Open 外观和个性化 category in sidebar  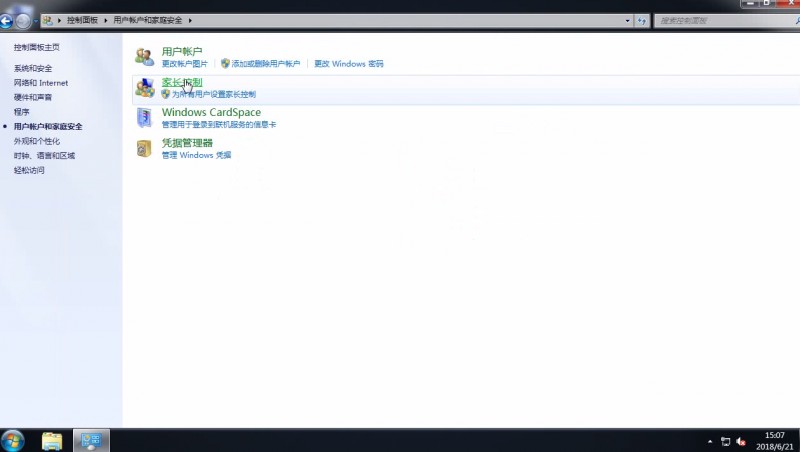coord(37,141)
